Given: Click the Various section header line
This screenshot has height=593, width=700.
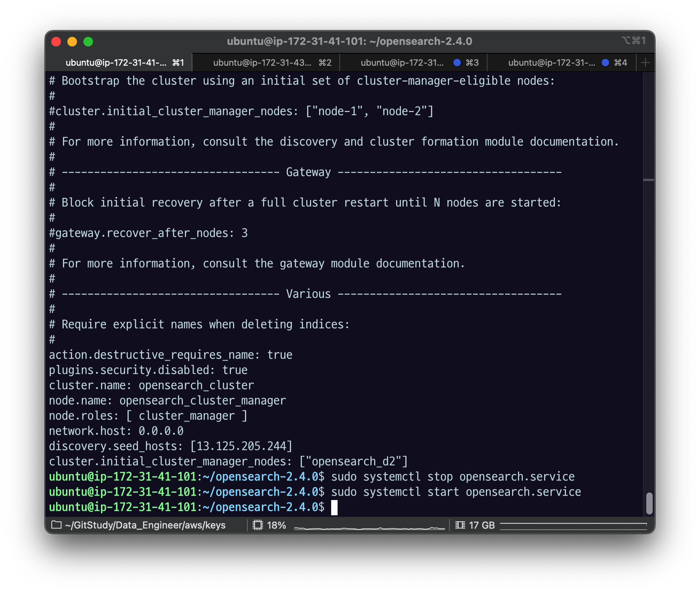Looking at the screenshot, I should pos(305,294).
